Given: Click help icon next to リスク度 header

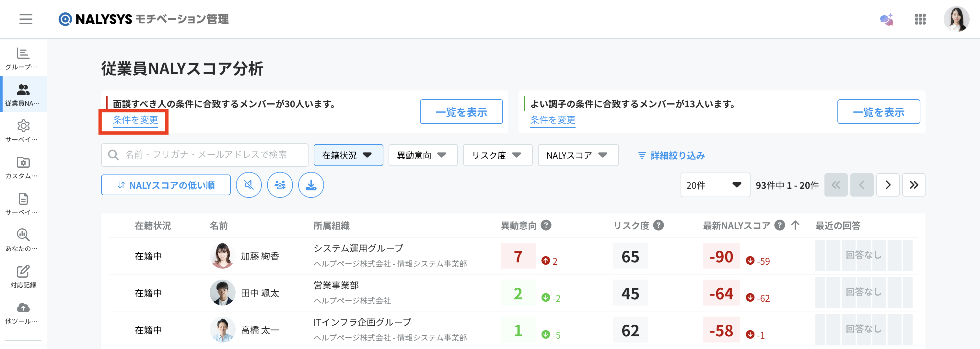Looking at the screenshot, I should (659, 225).
